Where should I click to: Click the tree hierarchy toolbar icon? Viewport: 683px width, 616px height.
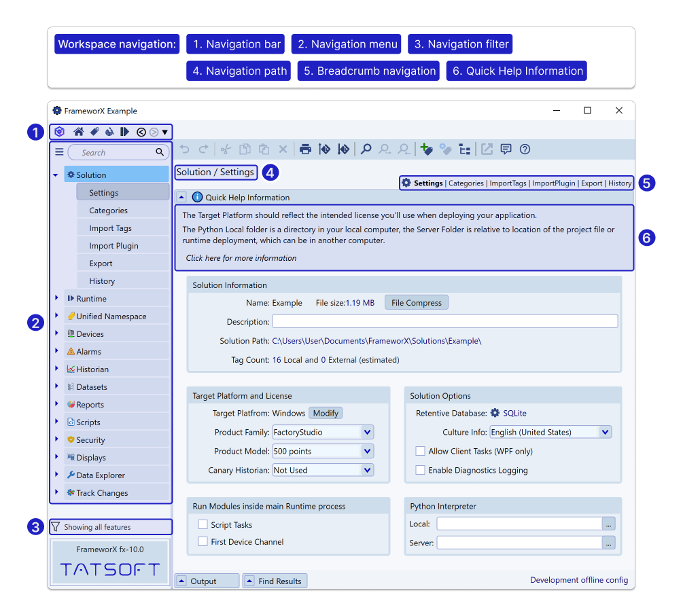[465, 150]
